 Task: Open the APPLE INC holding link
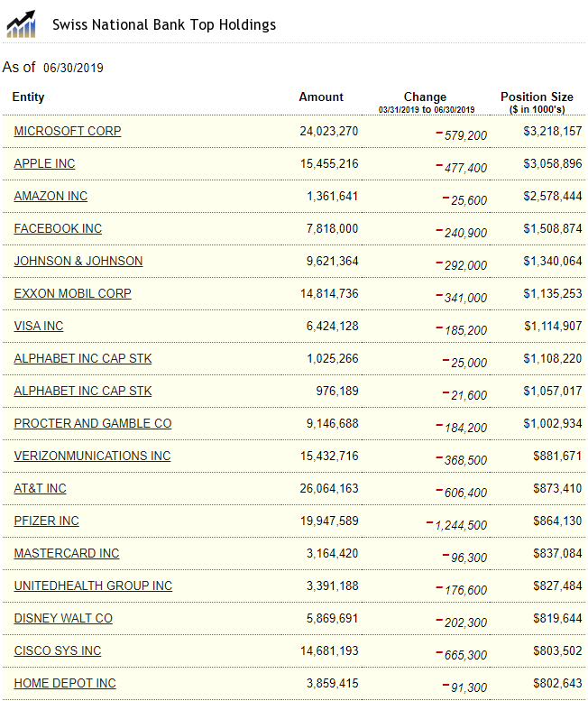[x=44, y=163]
